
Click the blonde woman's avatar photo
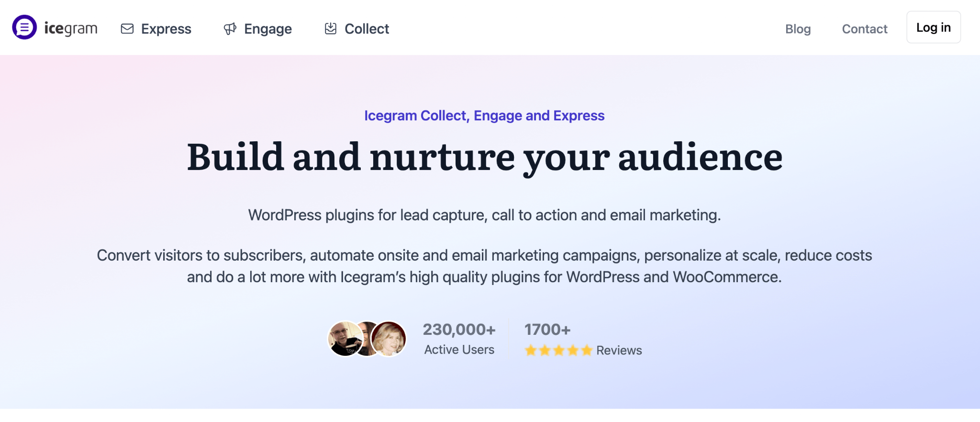coord(389,338)
